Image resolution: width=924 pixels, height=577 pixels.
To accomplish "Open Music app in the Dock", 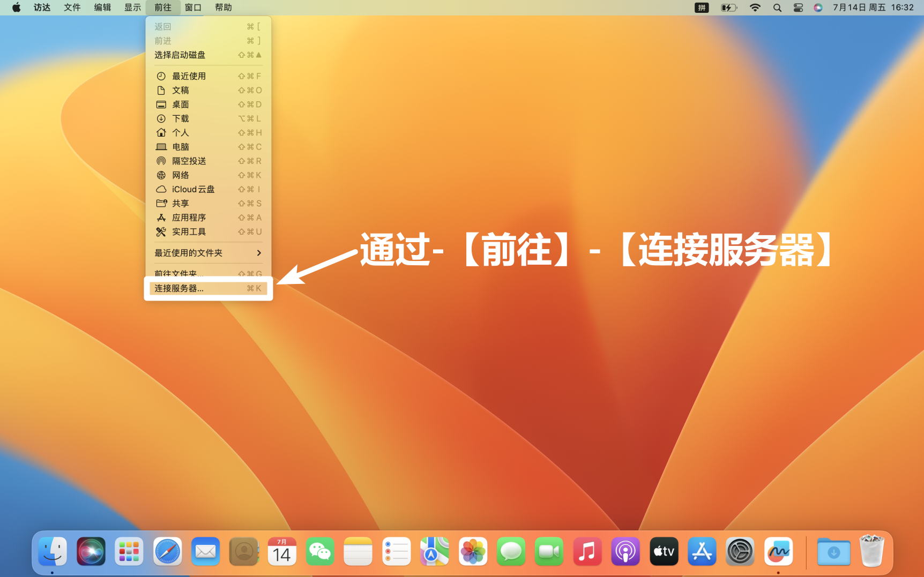I will click(587, 551).
